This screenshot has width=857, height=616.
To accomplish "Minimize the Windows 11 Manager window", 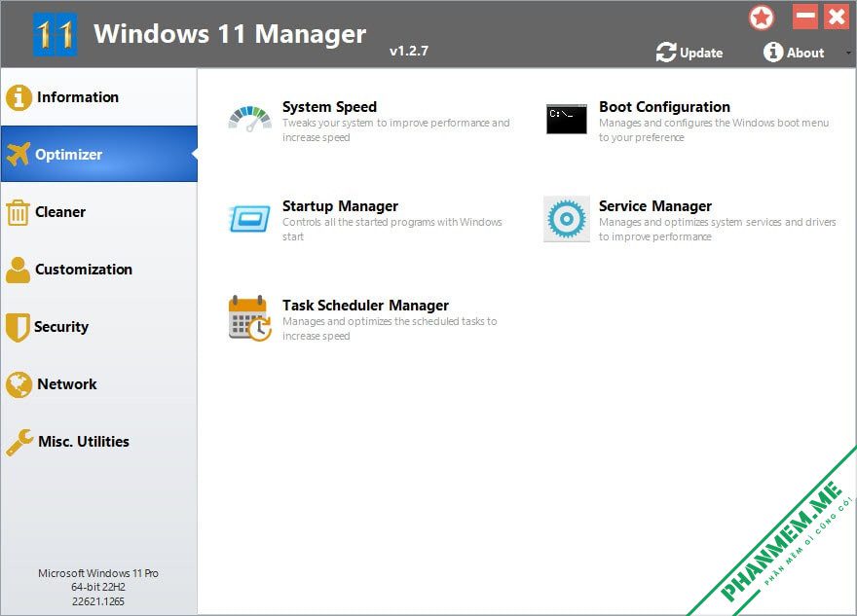I will pos(805,17).
